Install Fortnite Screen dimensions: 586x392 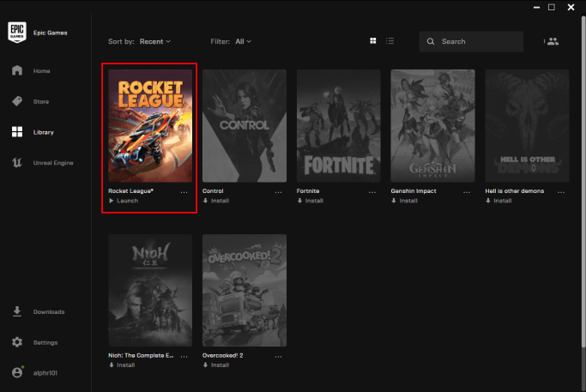(311, 201)
